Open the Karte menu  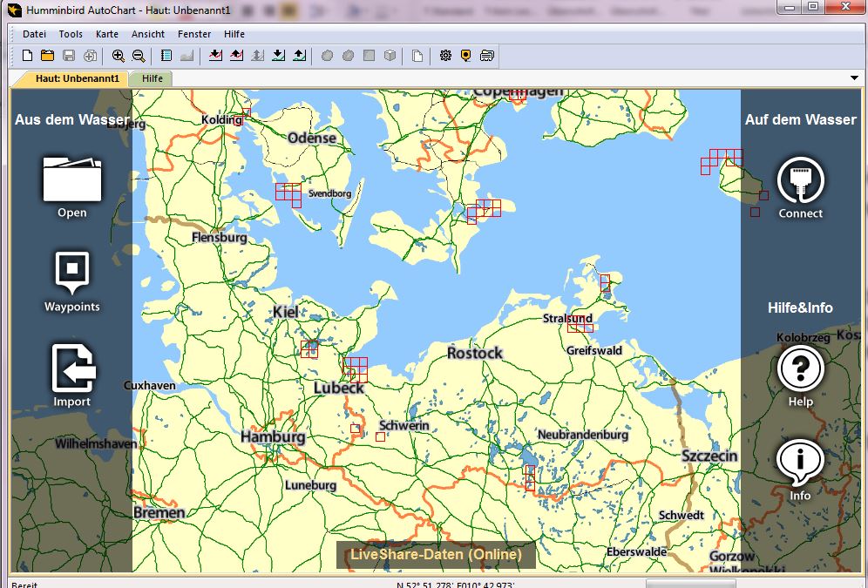pyautogui.click(x=107, y=34)
